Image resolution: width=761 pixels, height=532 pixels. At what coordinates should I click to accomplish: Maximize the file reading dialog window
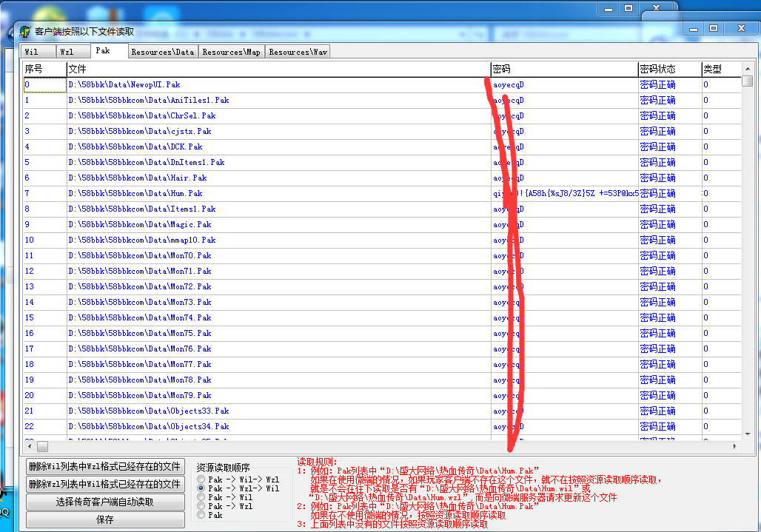click(x=713, y=28)
